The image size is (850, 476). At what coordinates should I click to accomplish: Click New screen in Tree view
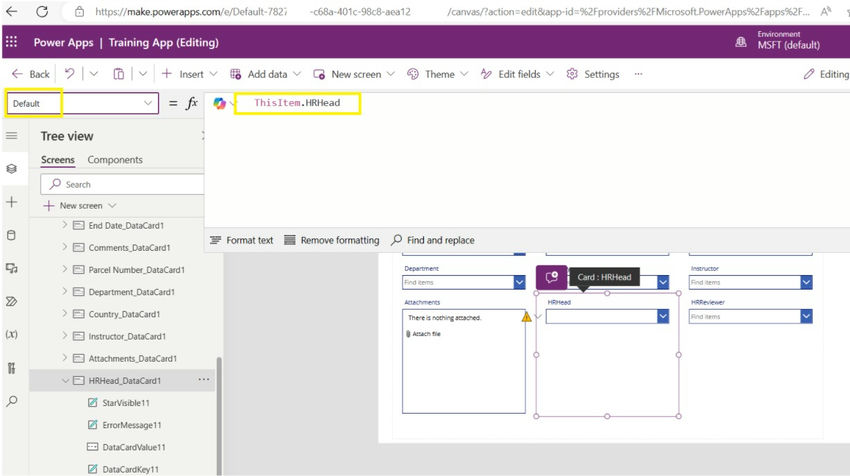coord(80,205)
